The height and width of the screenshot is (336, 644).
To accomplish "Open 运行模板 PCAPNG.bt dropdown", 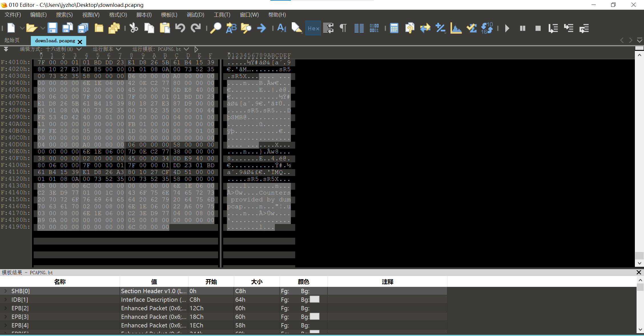I will coord(186,49).
